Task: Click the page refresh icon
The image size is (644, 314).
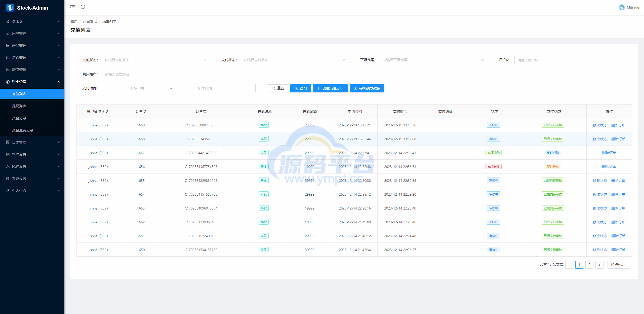Action: 83,7
